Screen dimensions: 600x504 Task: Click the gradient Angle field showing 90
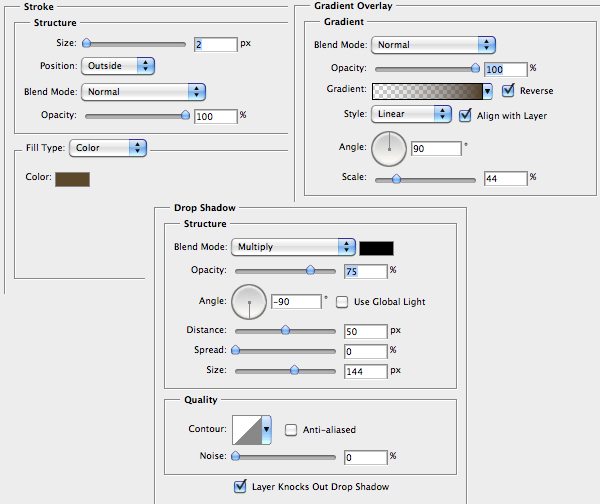[436, 148]
